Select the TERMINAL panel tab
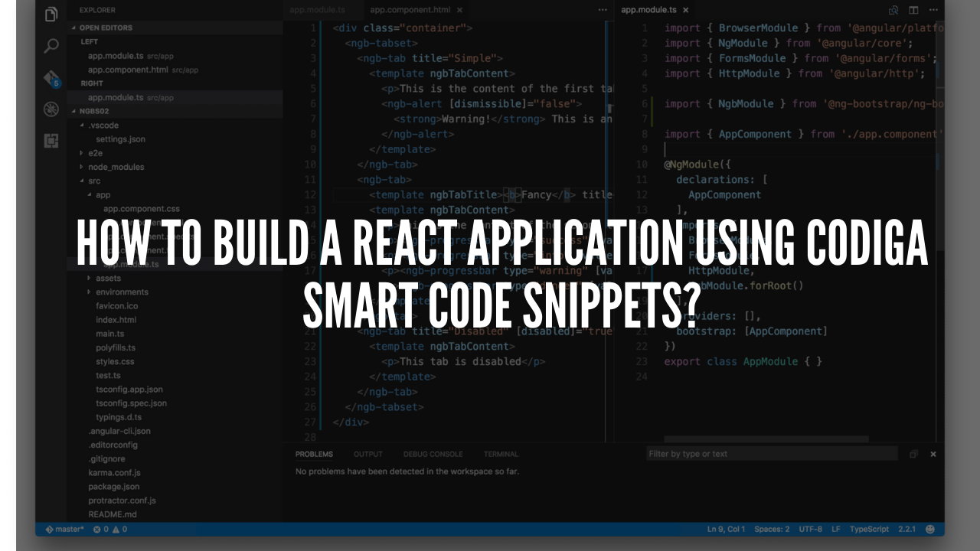980x551 pixels. click(x=501, y=454)
